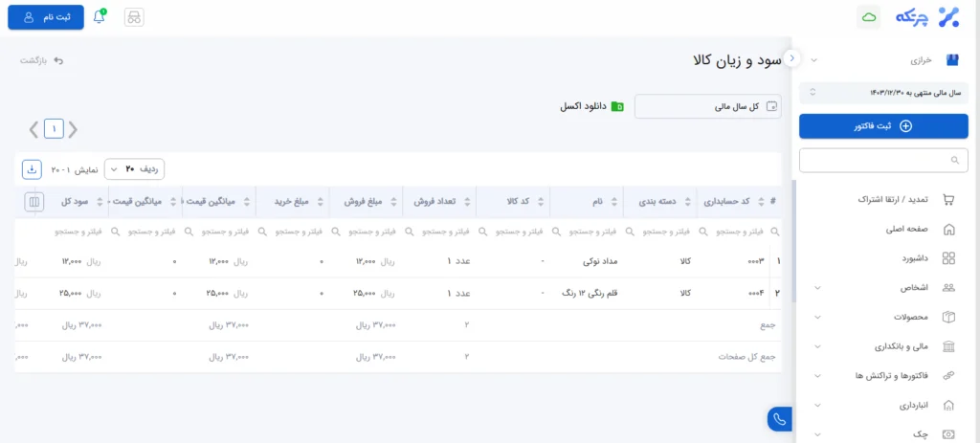Expand the چک menu chevron
This screenshot has width=980, height=443.
pos(817,434)
